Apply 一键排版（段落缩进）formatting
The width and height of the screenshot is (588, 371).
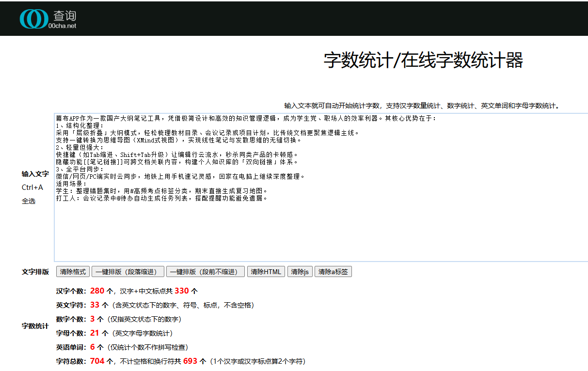pyautogui.click(x=128, y=272)
